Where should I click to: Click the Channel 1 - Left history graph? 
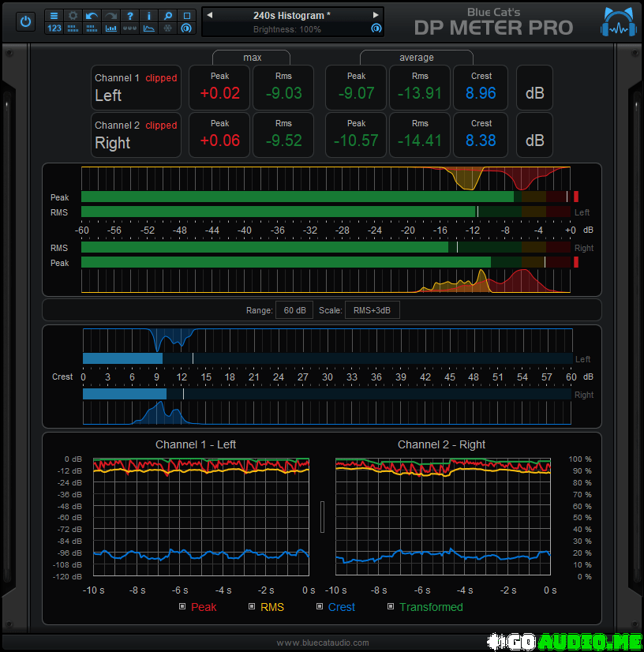[x=201, y=517]
